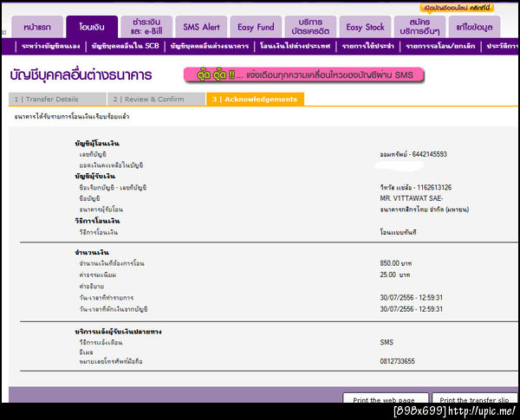Switch to the Easy Stock tab
This screenshot has height=420, width=520.
pyautogui.click(x=365, y=27)
